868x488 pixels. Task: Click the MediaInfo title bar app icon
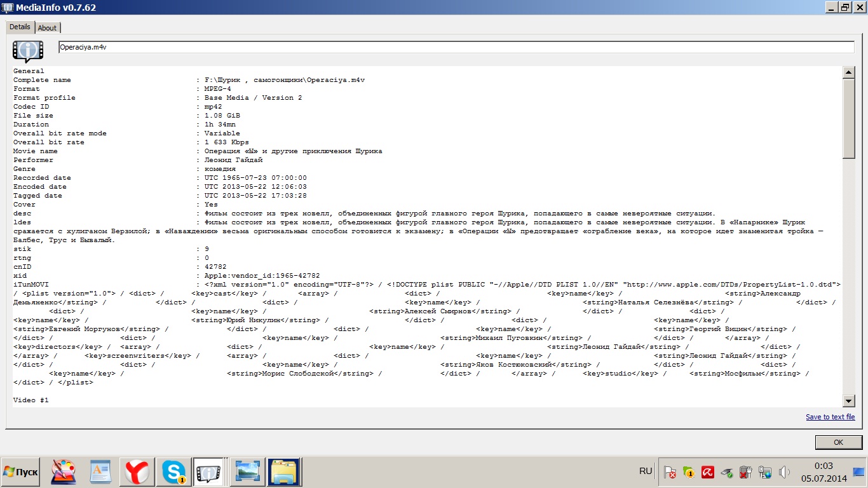(x=8, y=7)
